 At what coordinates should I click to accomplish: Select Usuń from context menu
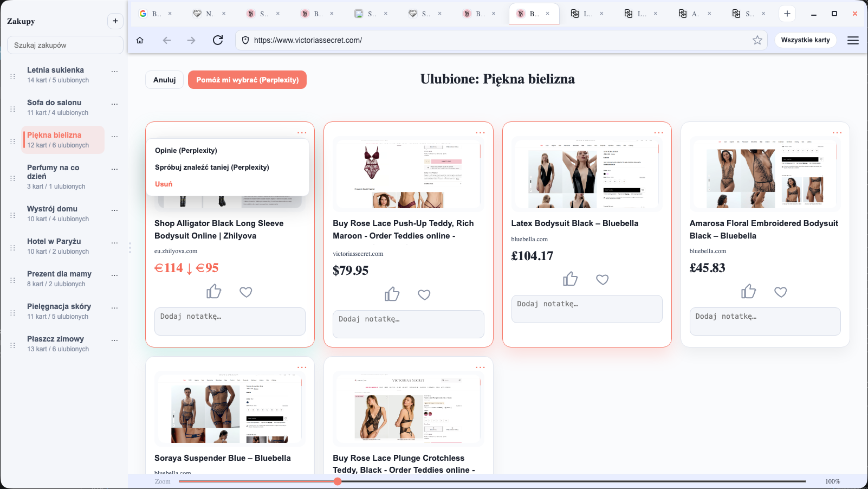click(164, 184)
